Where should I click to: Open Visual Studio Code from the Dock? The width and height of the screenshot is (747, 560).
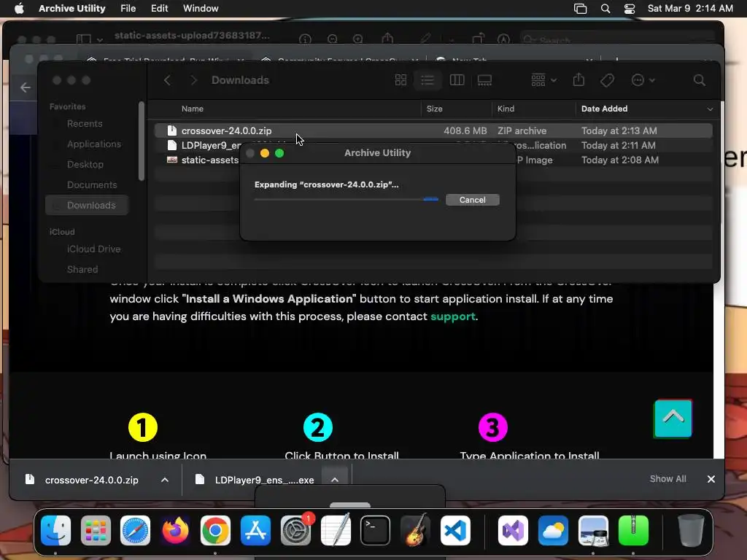[x=455, y=530]
